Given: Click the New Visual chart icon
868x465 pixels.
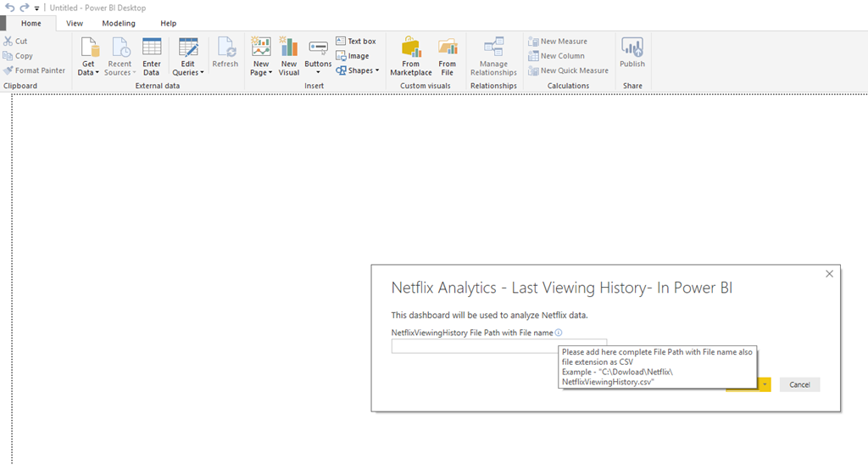Looking at the screenshot, I should tap(289, 48).
